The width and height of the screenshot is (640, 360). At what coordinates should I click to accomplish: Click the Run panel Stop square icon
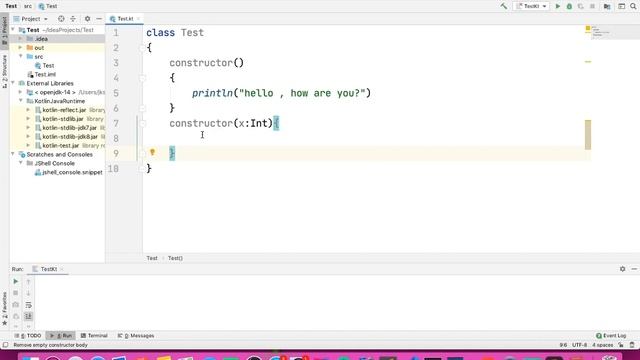[x=16, y=293]
